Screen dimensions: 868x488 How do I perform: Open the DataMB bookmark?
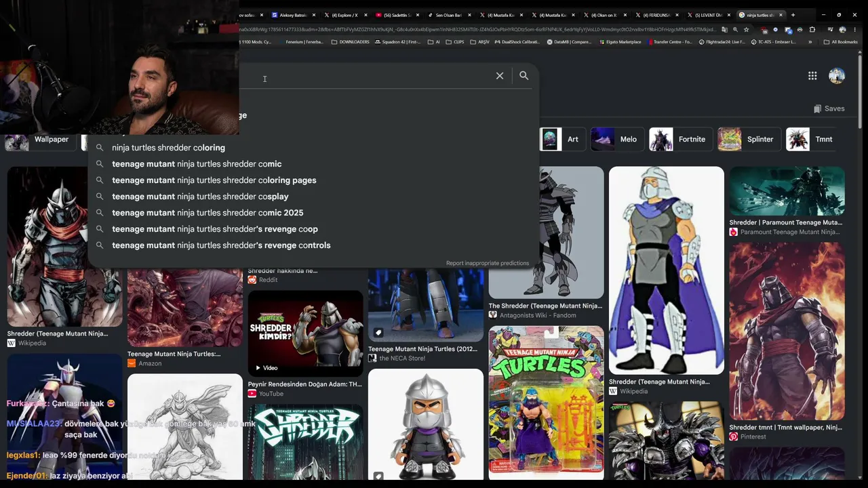point(570,42)
